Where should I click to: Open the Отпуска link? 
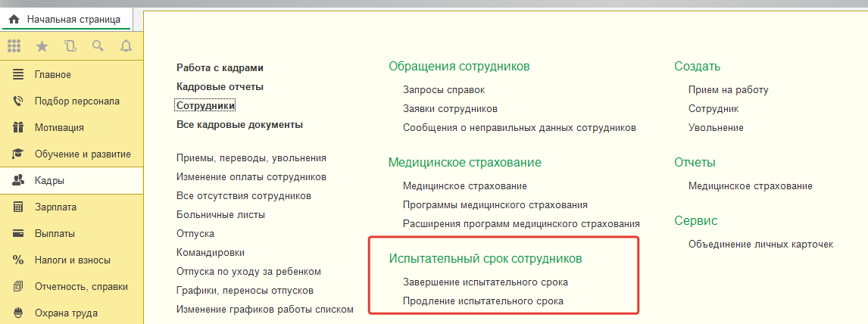[x=195, y=234]
